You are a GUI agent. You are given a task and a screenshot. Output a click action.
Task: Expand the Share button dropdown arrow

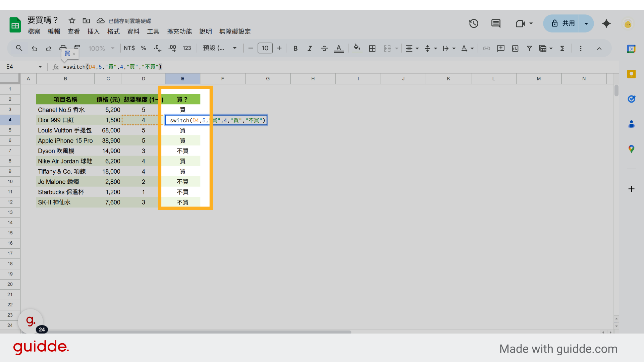point(586,23)
